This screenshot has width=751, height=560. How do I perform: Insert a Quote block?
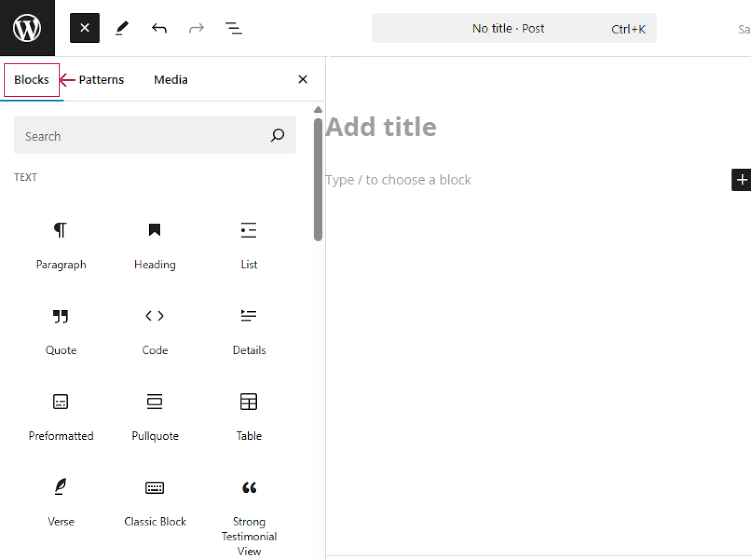click(61, 331)
